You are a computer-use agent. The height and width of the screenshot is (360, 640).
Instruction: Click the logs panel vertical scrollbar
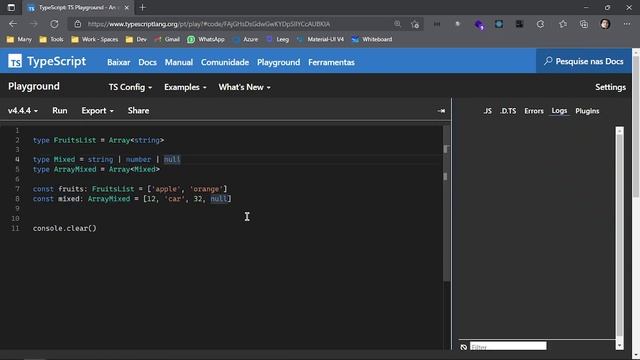(x=619, y=237)
